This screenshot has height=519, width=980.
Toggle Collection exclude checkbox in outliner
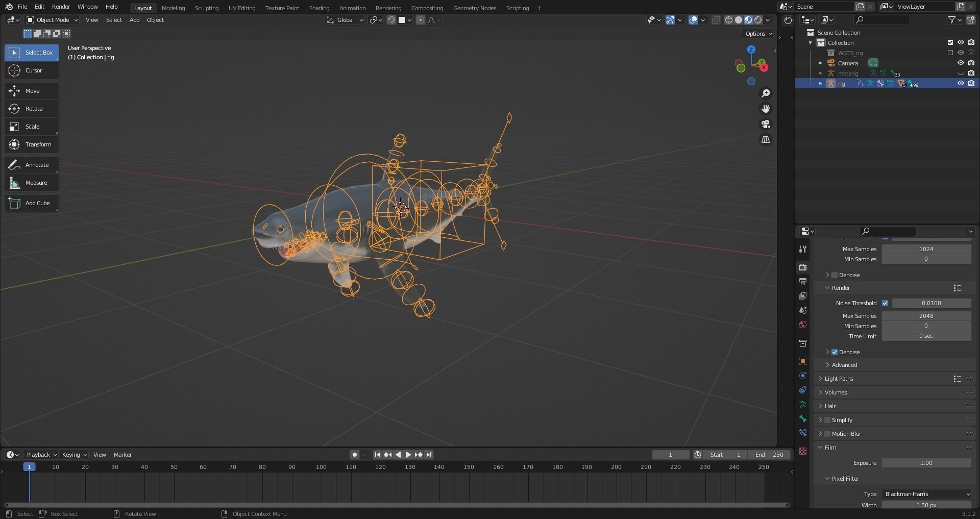click(x=950, y=42)
